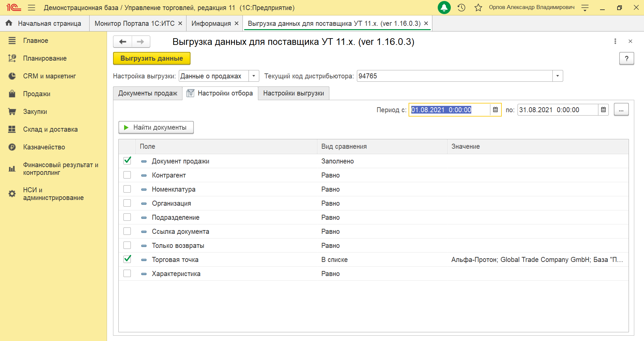Click the 'Заполнено' comparison cell

tap(382, 161)
